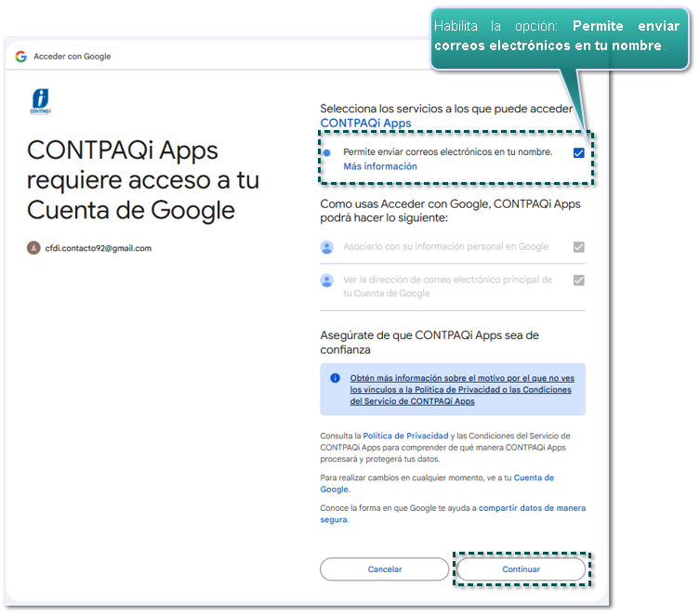Image resolution: width=700 pixels, height=614 pixels.
Task: Follow the Cuenta de Google link
Action: tap(534, 477)
